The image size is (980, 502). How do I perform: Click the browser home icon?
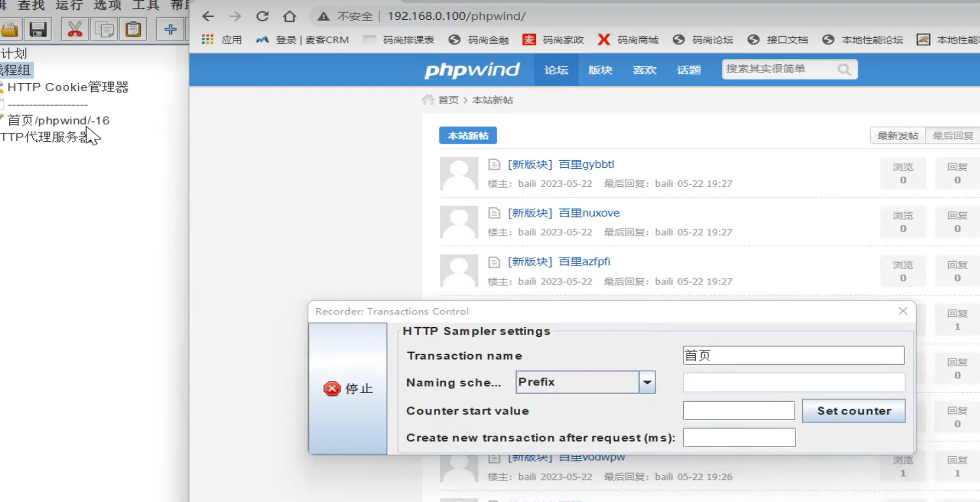coord(290,16)
